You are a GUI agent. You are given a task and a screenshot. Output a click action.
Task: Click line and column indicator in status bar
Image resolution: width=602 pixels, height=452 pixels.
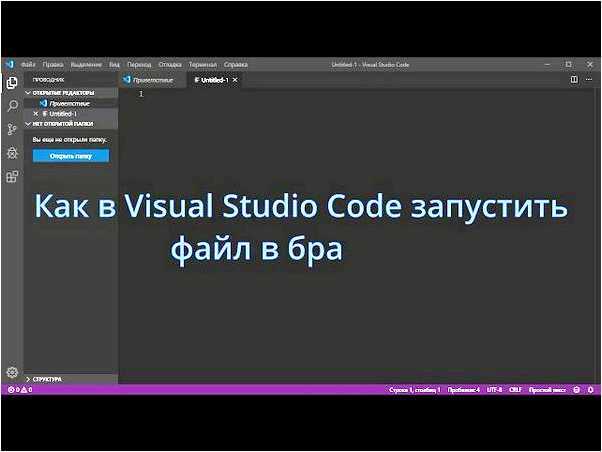pyautogui.click(x=415, y=389)
